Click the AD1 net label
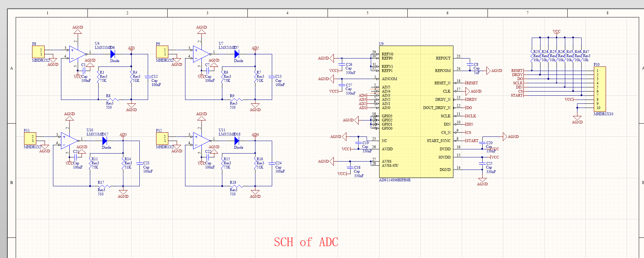Screen dimensions: 644x258 tap(131, 48)
